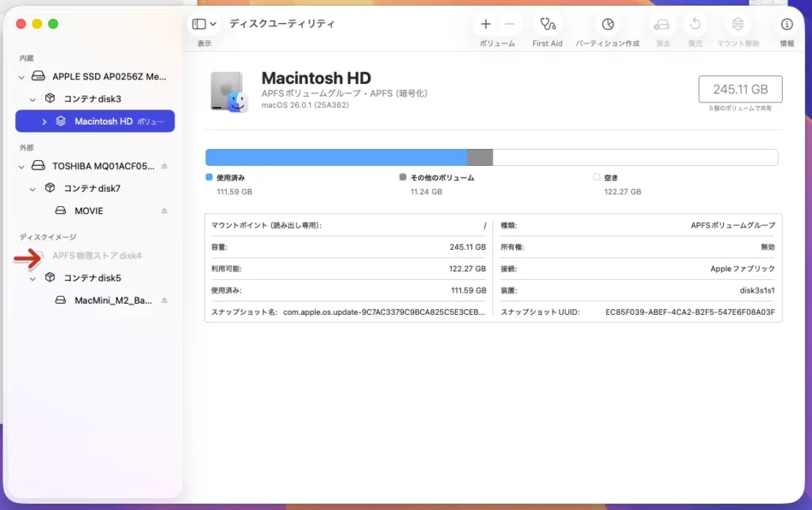Viewport: 812px width, 510px height.
Task: Eject the MOVIE volume
Action: point(165,211)
